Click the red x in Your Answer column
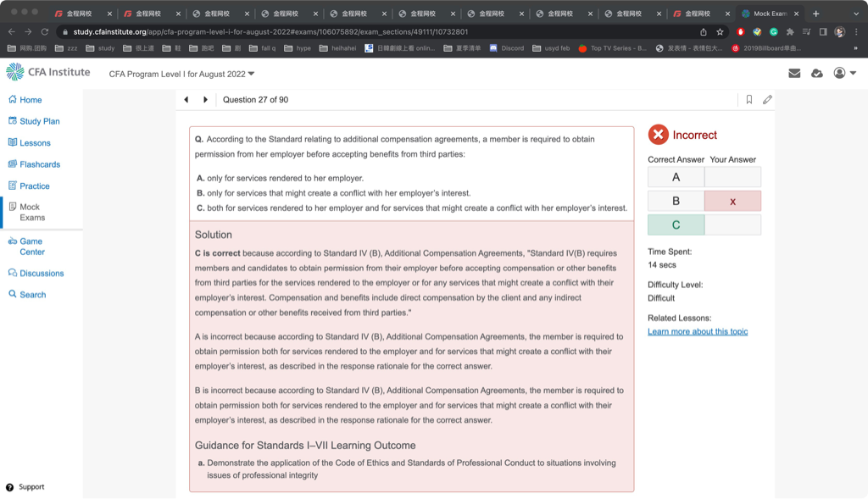 pos(733,202)
